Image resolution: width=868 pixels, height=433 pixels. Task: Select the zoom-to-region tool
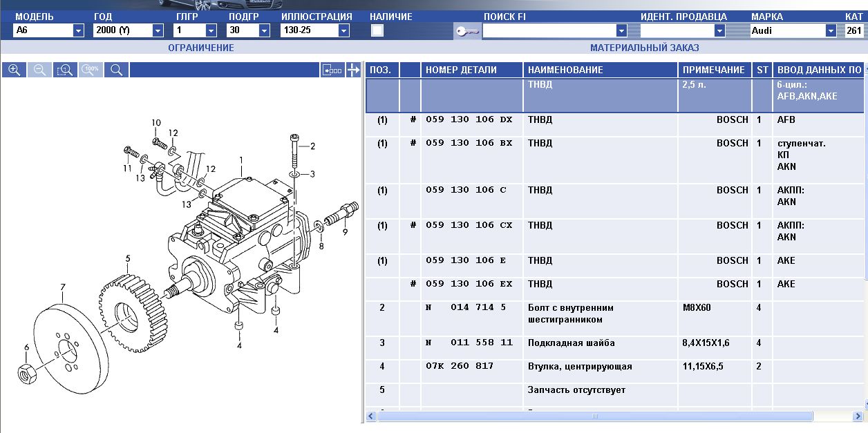65,70
